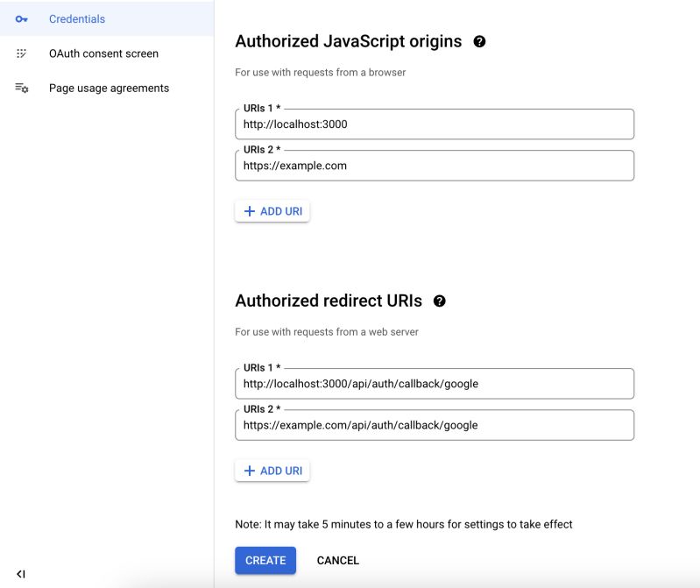The width and height of the screenshot is (700, 588).
Task: Click the localhost callback redirect URI field
Action: click(x=435, y=384)
